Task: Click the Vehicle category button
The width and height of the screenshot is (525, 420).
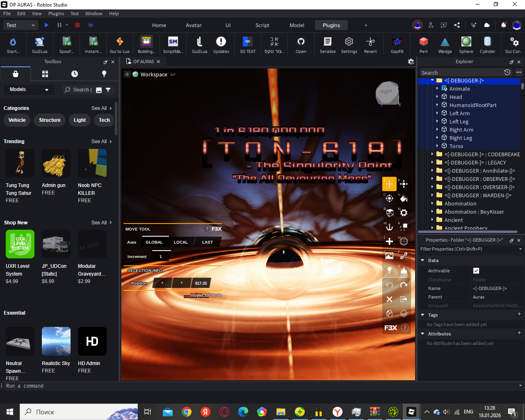Action: (17, 120)
